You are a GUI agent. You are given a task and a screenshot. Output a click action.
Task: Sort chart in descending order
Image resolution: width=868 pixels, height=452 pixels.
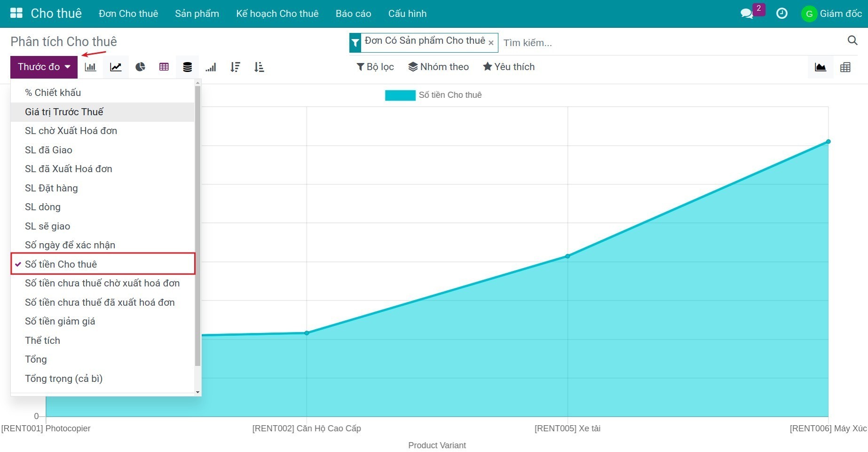(235, 67)
